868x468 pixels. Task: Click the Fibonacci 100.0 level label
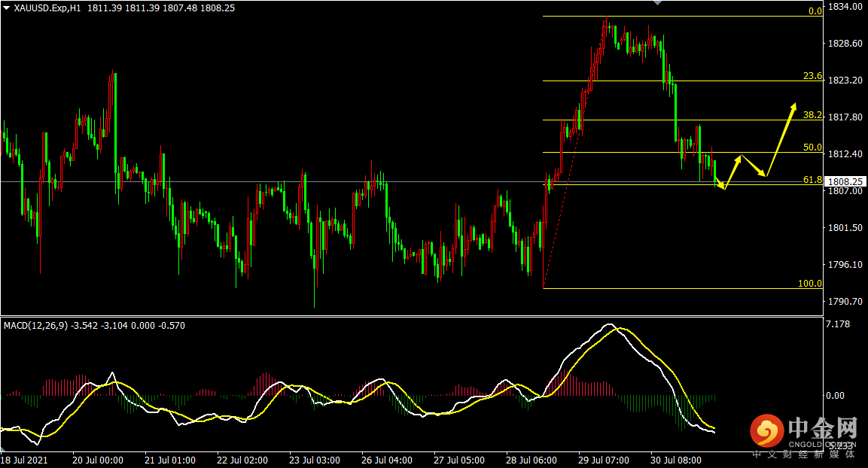pos(810,283)
